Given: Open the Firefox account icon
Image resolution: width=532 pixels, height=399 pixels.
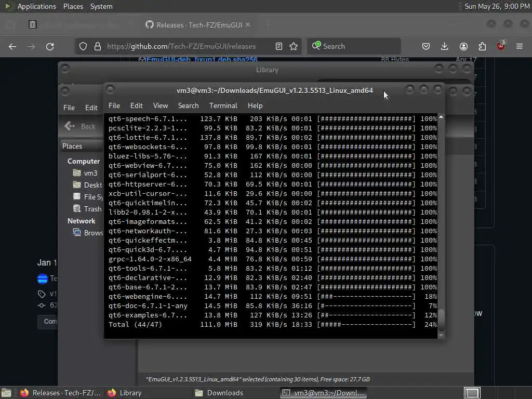Looking at the screenshot, I should tap(463, 46).
